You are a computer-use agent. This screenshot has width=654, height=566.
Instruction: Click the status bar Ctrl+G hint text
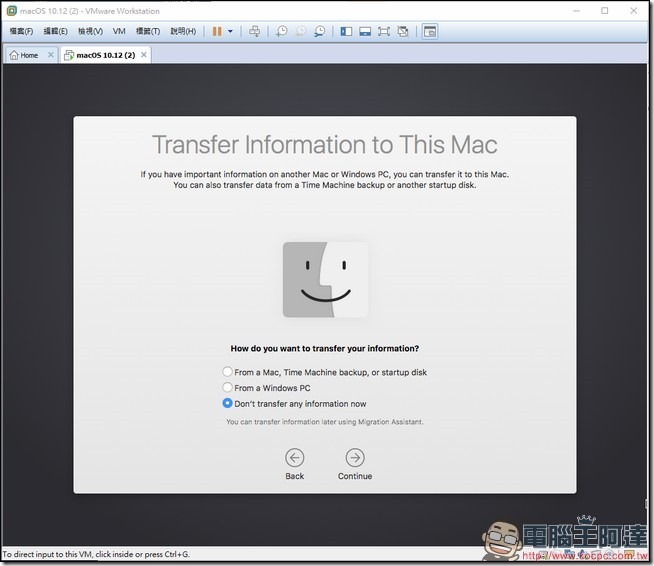pyautogui.click(x=96, y=554)
